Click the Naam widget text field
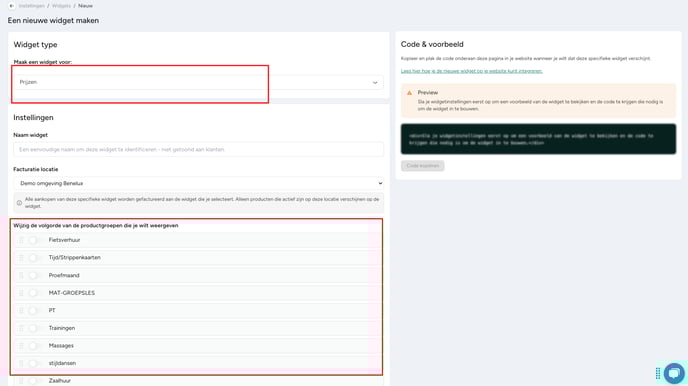Screen dimensions: 688x386 pyautogui.click(x=198, y=150)
